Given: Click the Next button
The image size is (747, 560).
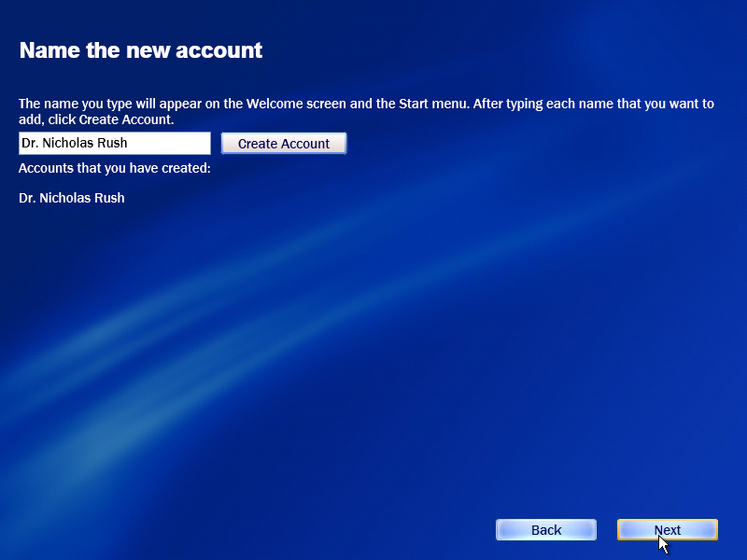Looking at the screenshot, I should click(667, 529).
